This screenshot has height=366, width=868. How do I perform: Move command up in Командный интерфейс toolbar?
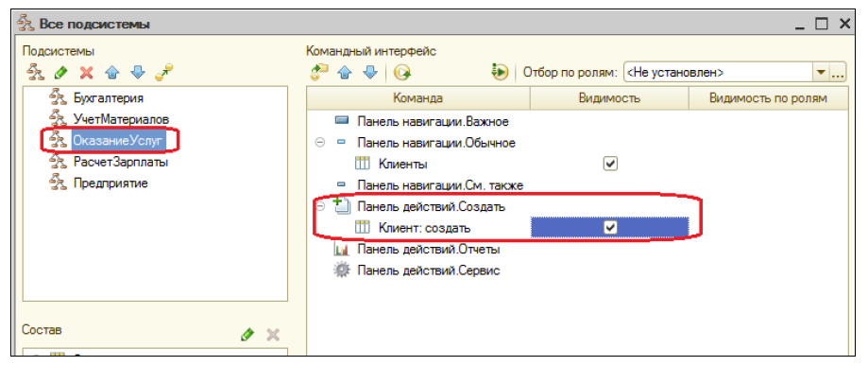[x=345, y=72]
